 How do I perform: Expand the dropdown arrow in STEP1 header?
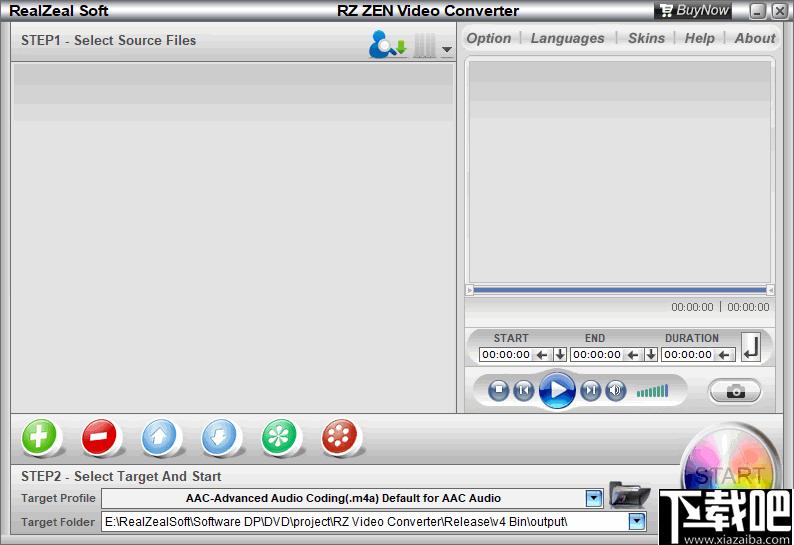(x=447, y=49)
